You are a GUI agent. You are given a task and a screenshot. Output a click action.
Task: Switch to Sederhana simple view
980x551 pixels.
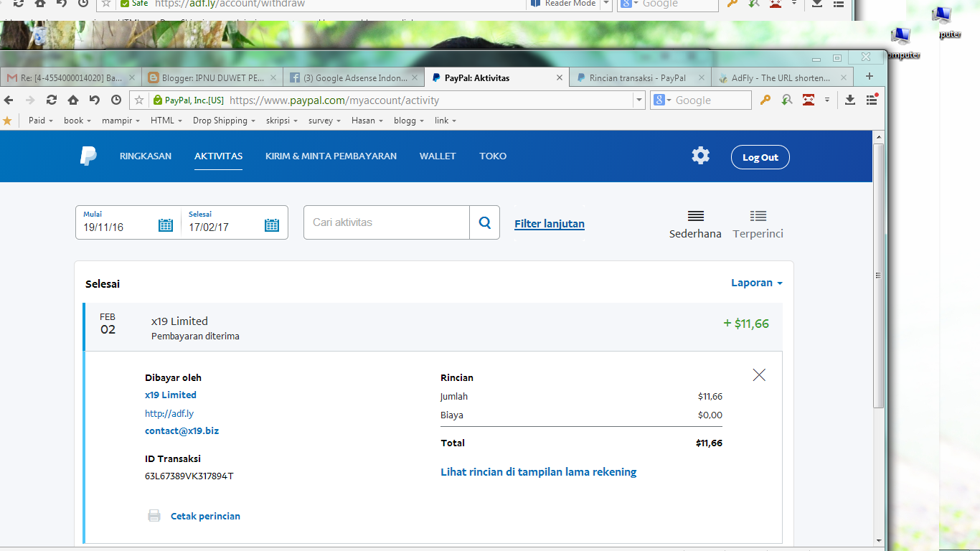[695, 225]
